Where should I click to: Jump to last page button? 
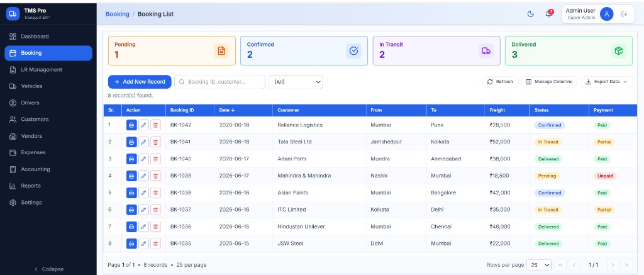tap(627, 265)
